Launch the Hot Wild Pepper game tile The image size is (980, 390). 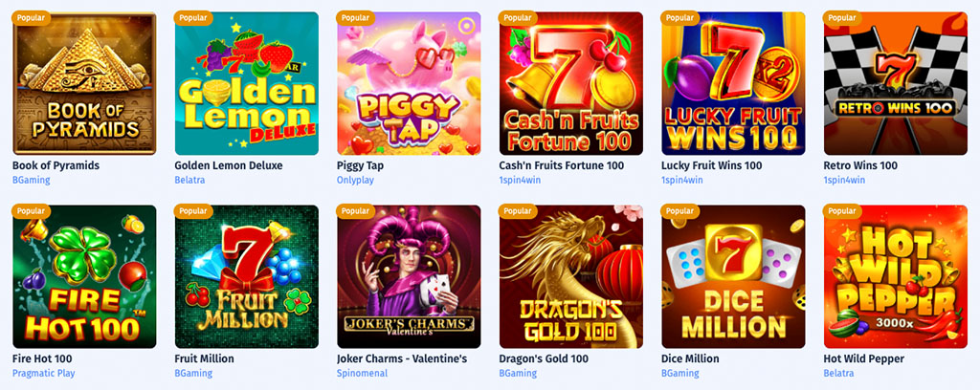896,276
